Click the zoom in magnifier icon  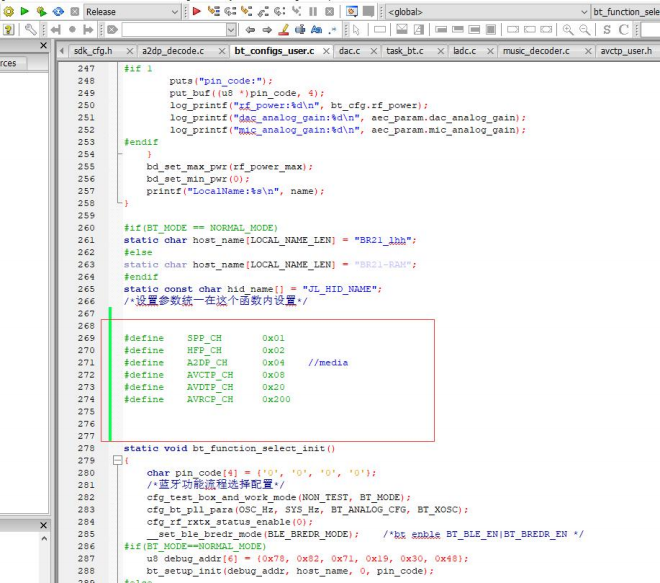[568, 29]
